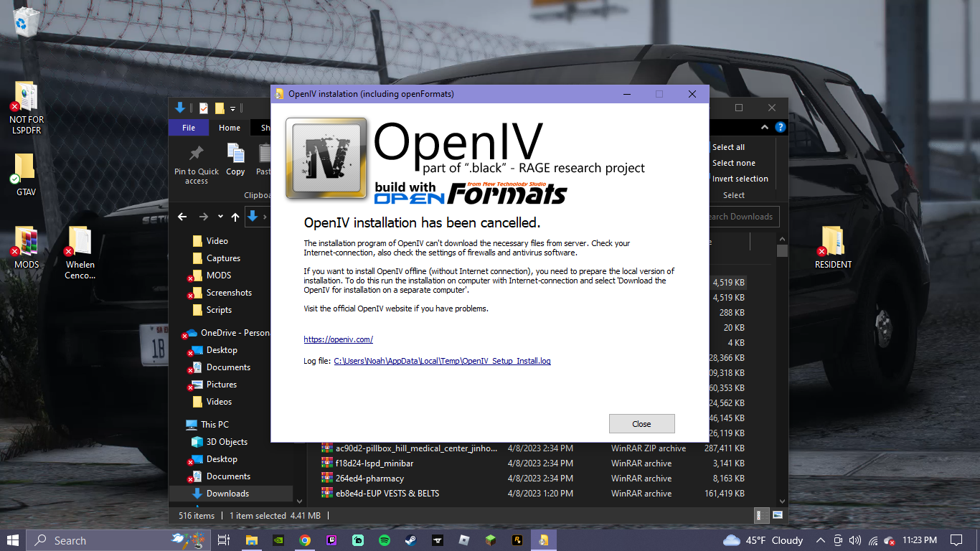
Task: Click Select none in Explorer ribbon
Action: [x=733, y=163]
